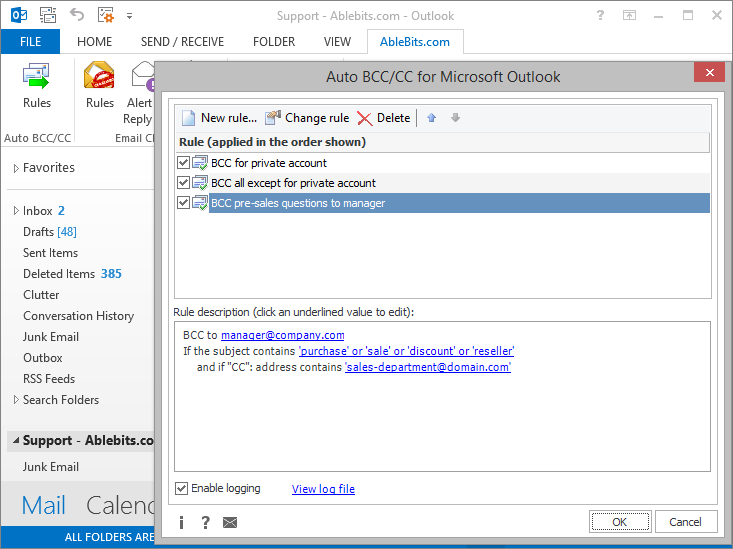
Task: Switch to the SEND / RECEIVE ribbon tab
Action: [182, 42]
